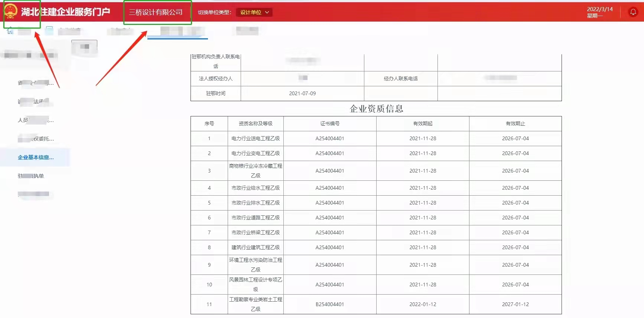Click the 证书编号 column header
Screen dimensions: 644x318
(330, 123)
